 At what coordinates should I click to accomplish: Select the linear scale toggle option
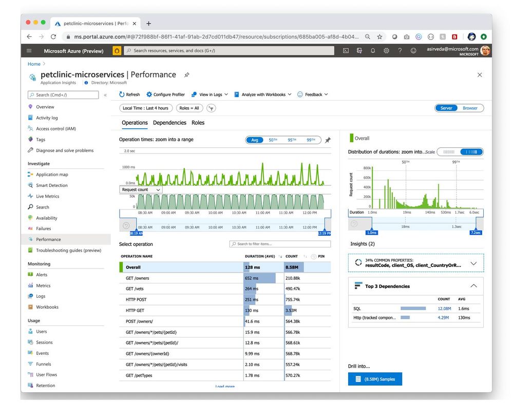click(448, 152)
